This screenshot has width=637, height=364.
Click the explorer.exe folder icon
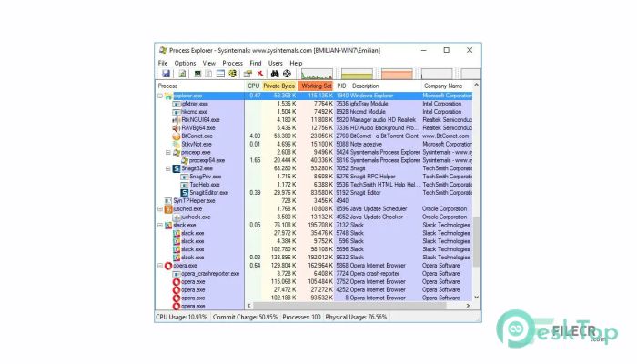pyautogui.click(x=168, y=96)
